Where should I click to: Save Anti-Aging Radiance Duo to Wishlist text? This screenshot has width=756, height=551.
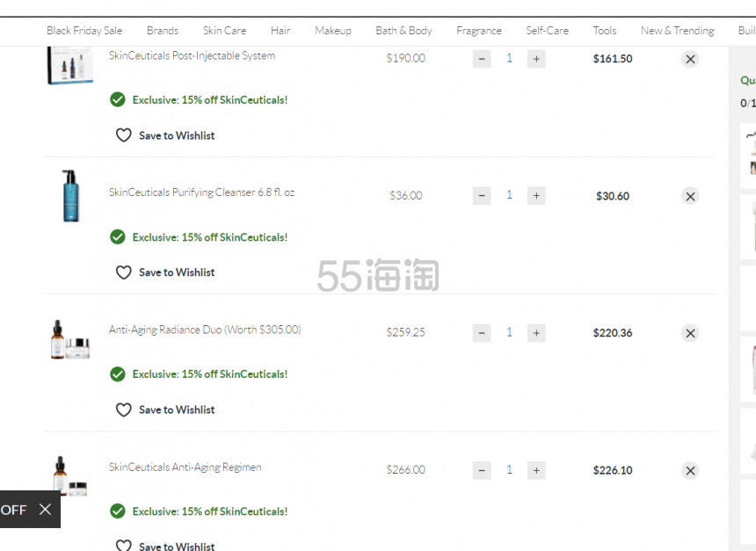tap(177, 410)
